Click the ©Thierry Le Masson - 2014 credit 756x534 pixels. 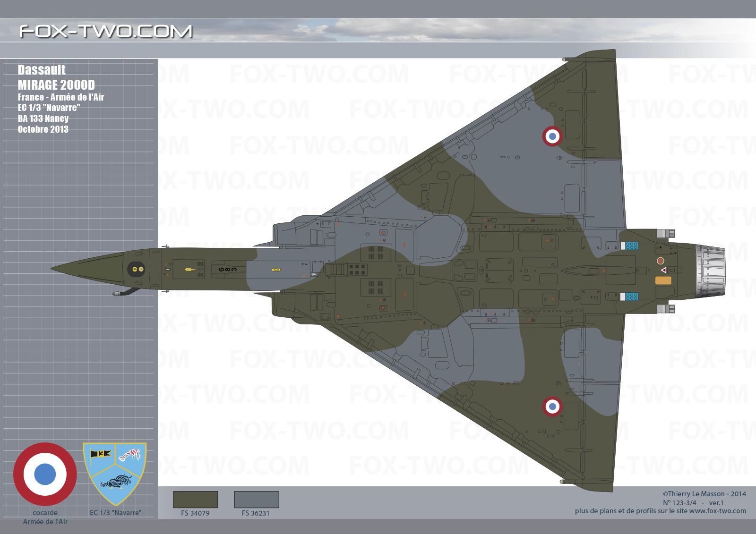point(704,494)
